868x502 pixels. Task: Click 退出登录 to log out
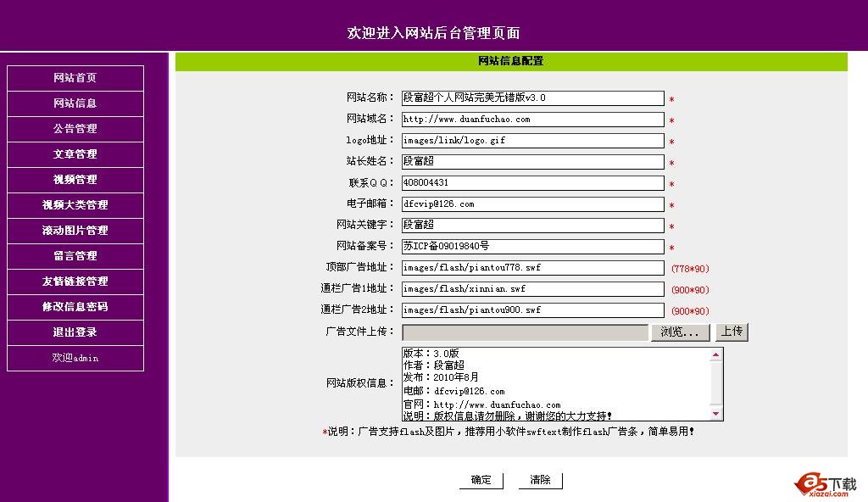[x=75, y=333]
